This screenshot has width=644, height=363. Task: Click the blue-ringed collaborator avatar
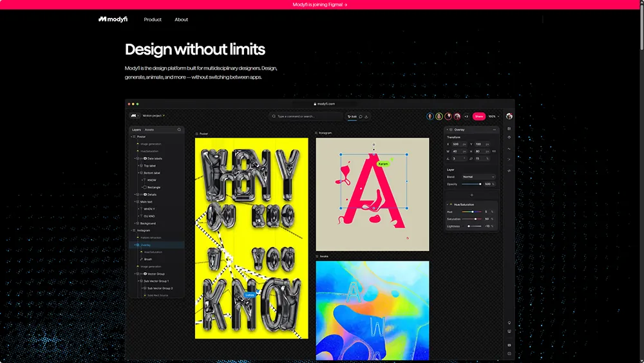tap(430, 116)
